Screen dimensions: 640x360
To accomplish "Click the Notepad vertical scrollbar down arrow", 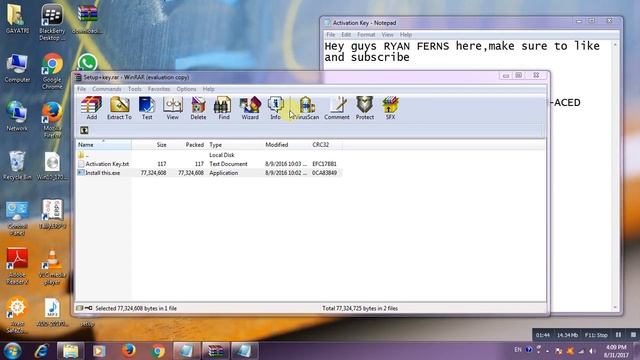I will point(615,307).
